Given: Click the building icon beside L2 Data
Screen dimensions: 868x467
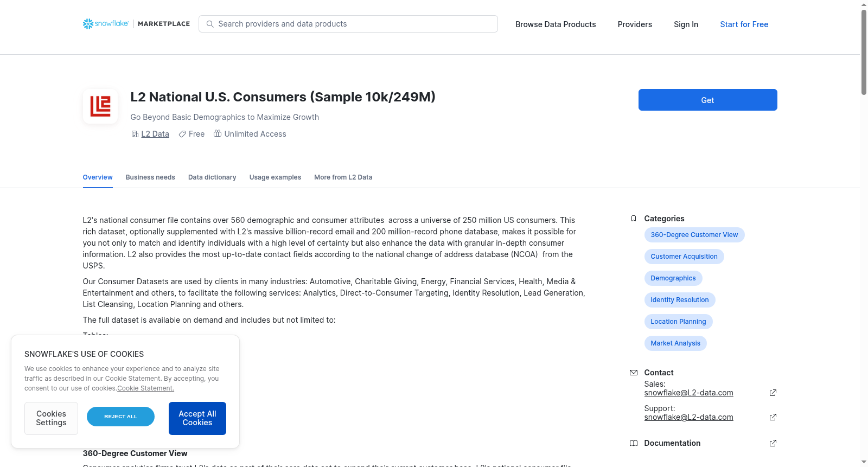Looking at the screenshot, I should pos(135,134).
